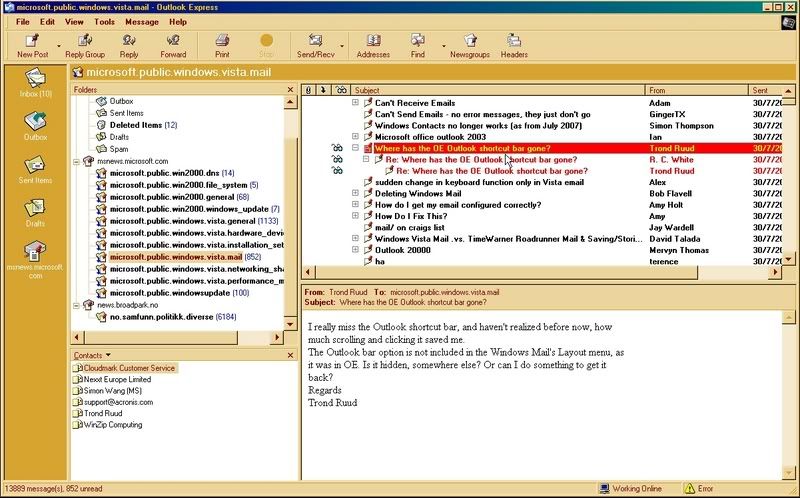Expand the Microsoft office outlook 2003 thread
800x498 pixels.
[x=355, y=136]
